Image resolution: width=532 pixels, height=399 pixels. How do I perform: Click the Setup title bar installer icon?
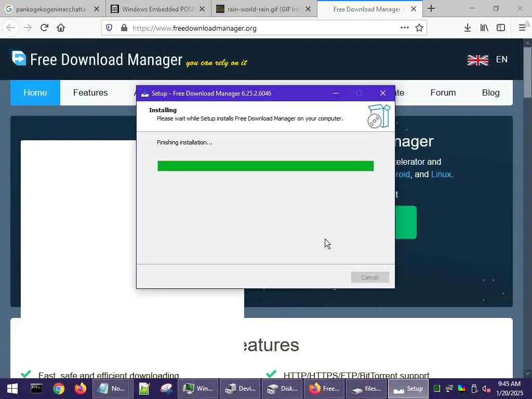(x=145, y=94)
